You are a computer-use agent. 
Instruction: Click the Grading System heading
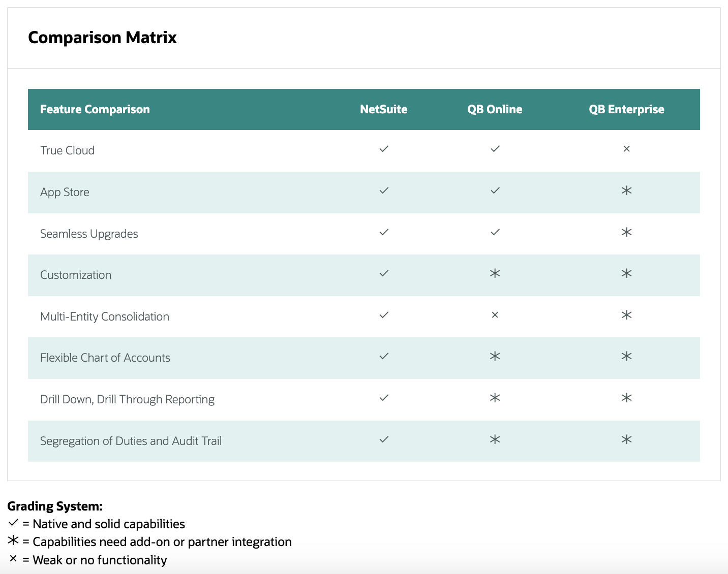[x=55, y=506]
